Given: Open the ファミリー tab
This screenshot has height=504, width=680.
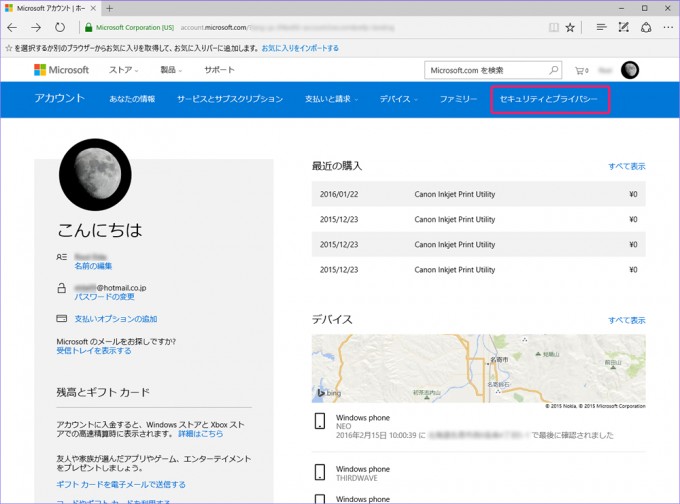Looking at the screenshot, I should (458, 99).
